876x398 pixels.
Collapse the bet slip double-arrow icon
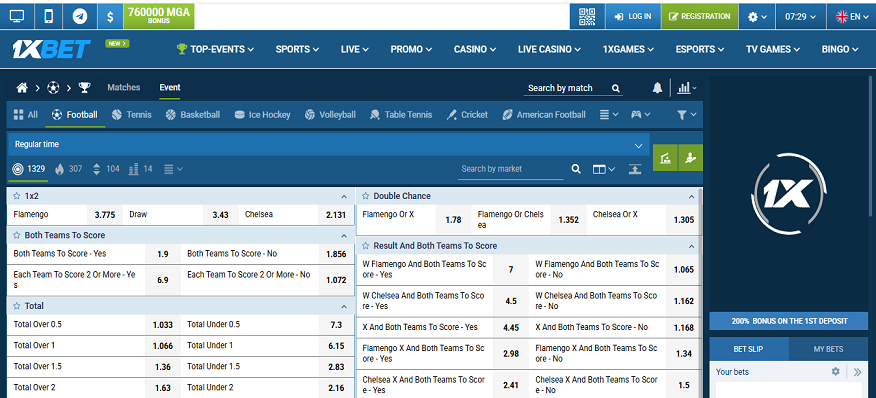pos(858,372)
